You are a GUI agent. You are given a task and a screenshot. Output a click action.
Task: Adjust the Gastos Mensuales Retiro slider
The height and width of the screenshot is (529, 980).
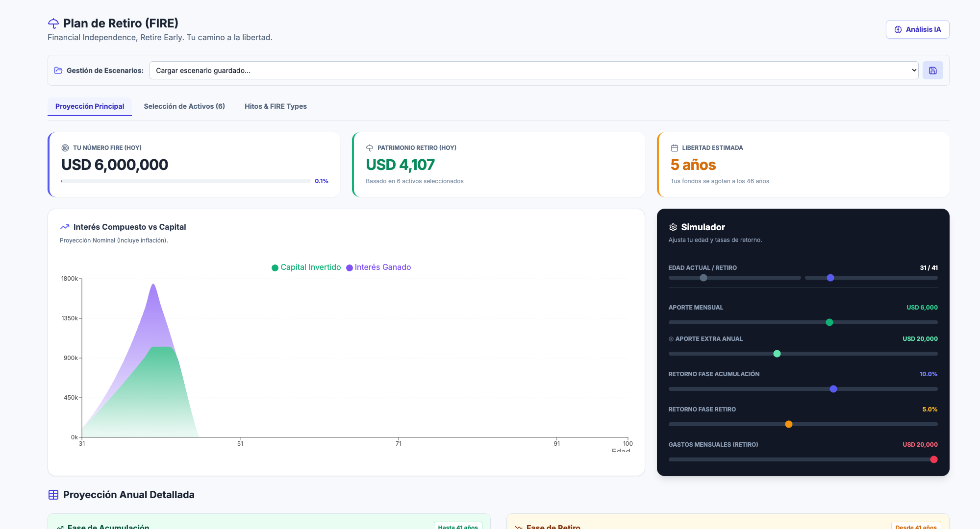[933, 459]
